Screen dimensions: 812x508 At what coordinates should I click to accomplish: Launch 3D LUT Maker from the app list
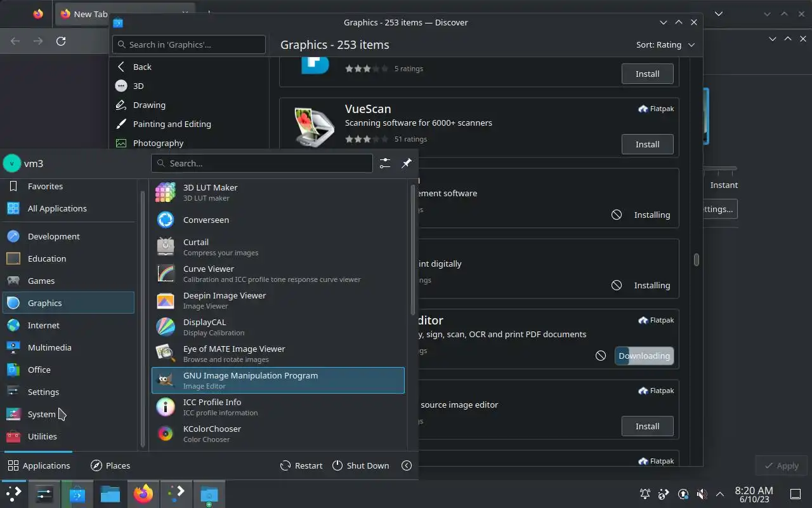coord(278,192)
